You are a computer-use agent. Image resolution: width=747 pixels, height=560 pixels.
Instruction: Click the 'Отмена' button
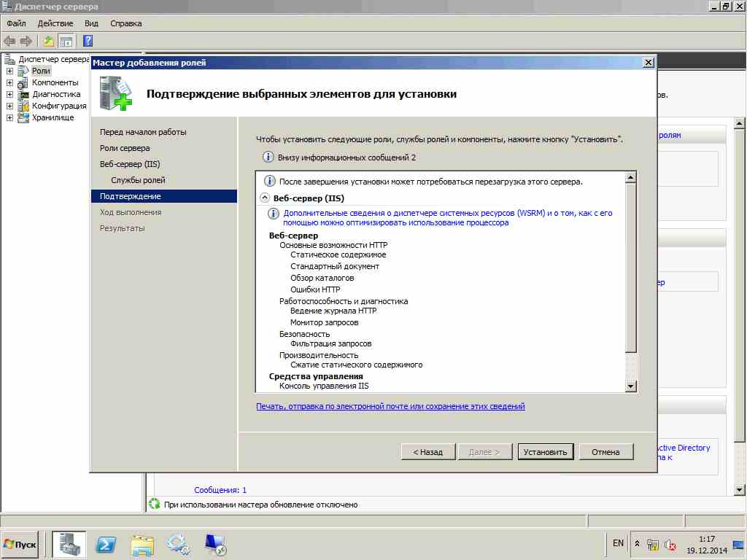pos(606,452)
